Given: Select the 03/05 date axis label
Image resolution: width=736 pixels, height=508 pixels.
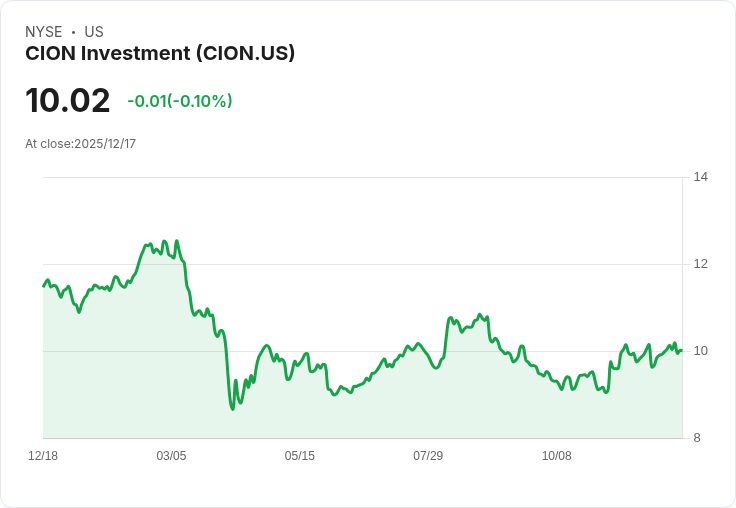Looking at the screenshot, I should pyautogui.click(x=171, y=456).
